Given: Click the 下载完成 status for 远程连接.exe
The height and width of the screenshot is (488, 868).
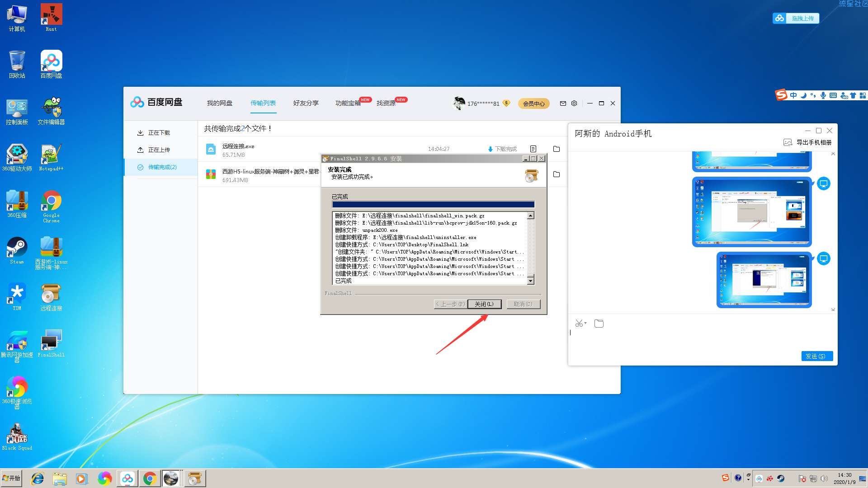Looking at the screenshot, I should [502, 149].
